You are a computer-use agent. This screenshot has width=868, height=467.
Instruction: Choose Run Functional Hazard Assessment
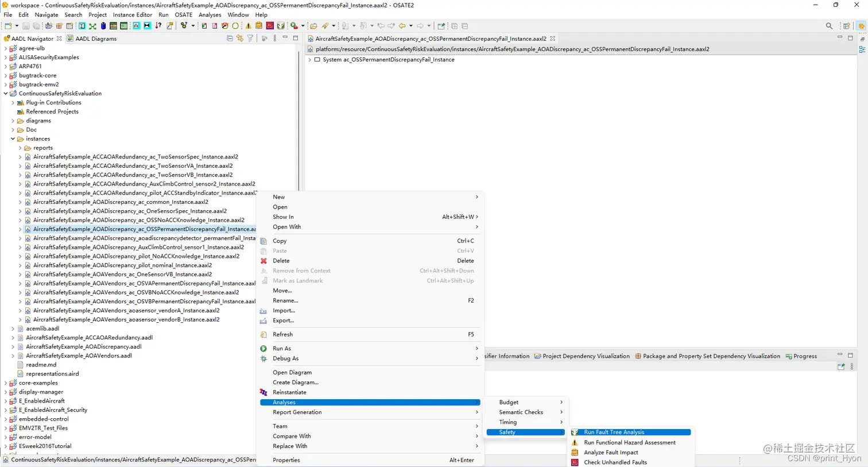pyautogui.click(x=629, y=443)
